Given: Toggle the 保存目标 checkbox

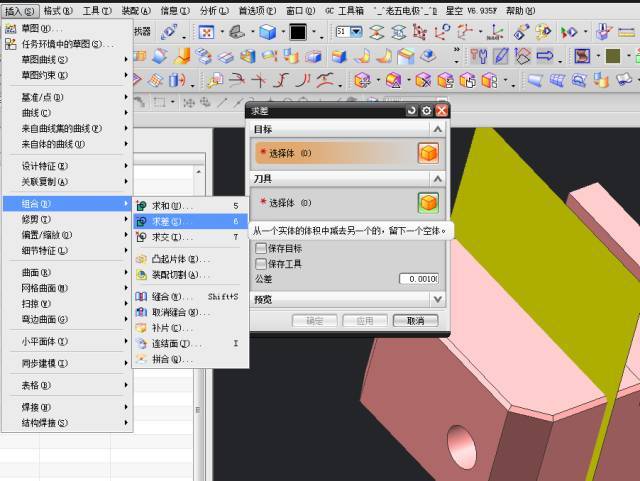Looking at the screenshot, I should (261, 248).
